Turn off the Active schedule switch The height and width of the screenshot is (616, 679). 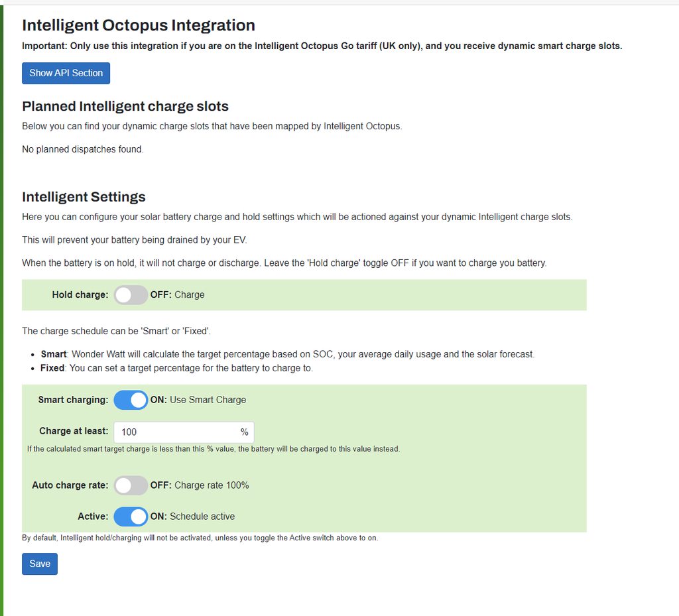click(131, 517)
